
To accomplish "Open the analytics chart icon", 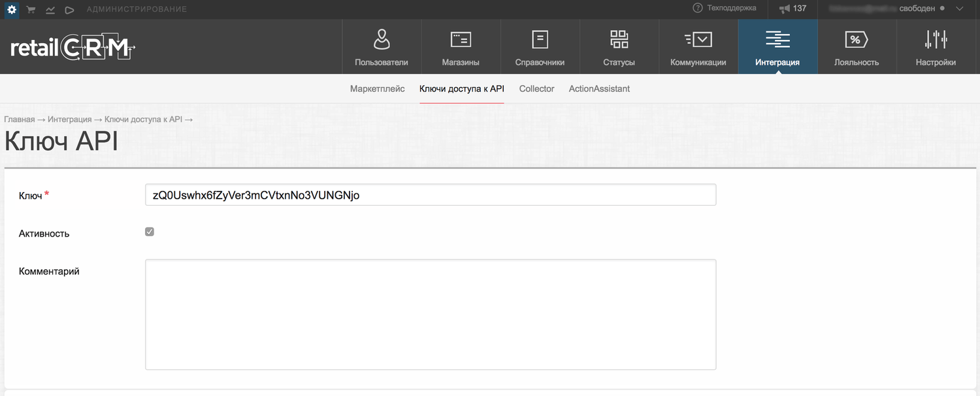I will [x=50, y=10].
